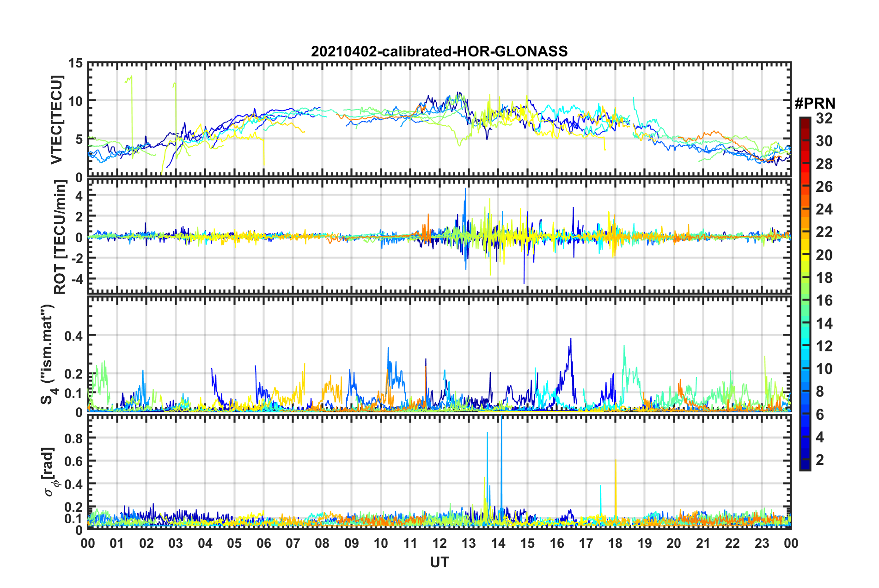Click the colorbar tick label 12

click(824, 346)
